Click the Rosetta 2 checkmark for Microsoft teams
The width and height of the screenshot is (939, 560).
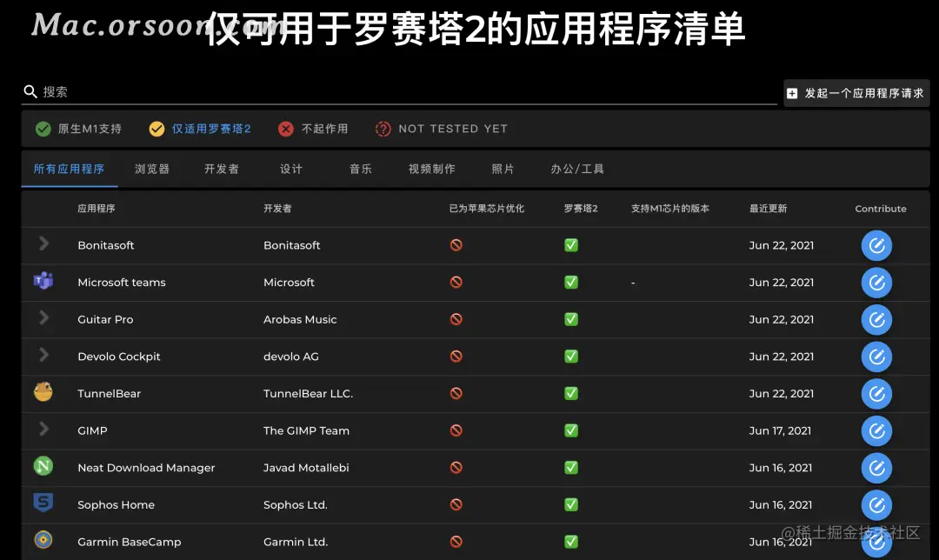tap(571, 282)
